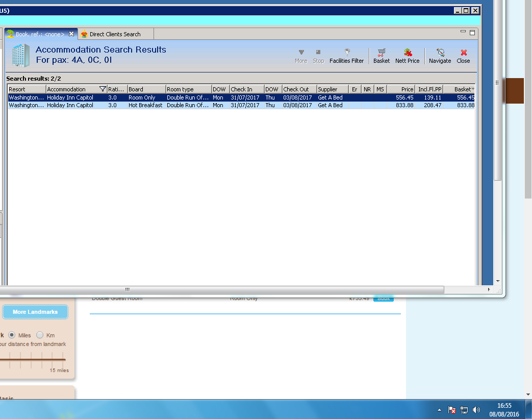532x419 pixels.
Task: Sort by the Er column header
Action: [x=355, y=89]
